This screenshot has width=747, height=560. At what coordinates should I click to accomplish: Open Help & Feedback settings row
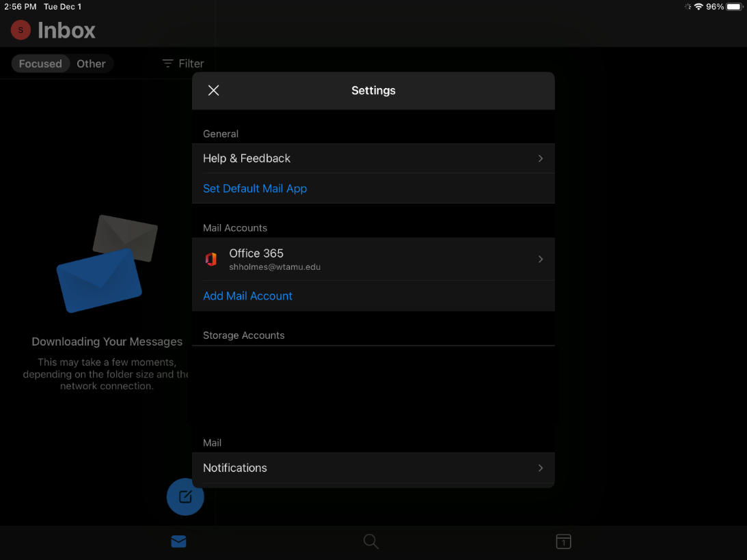coord(373,158)
